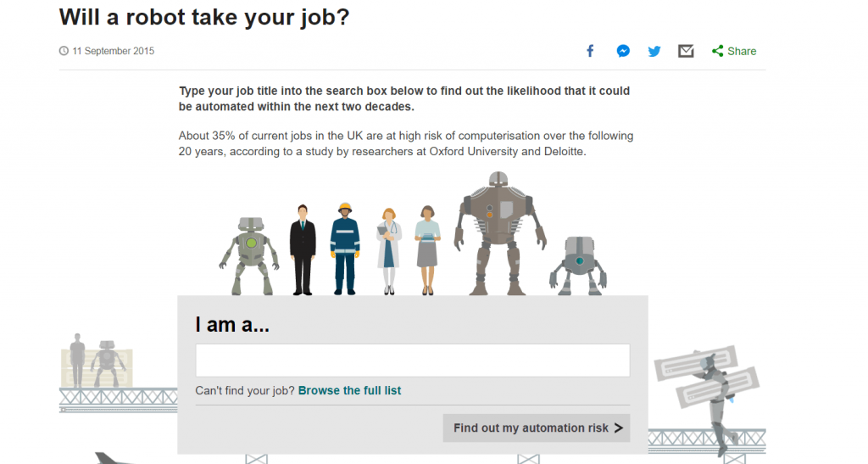868x464 pixels.
Task: Click the 'I am a...' job input box
Action: click(x=413, y=361)
